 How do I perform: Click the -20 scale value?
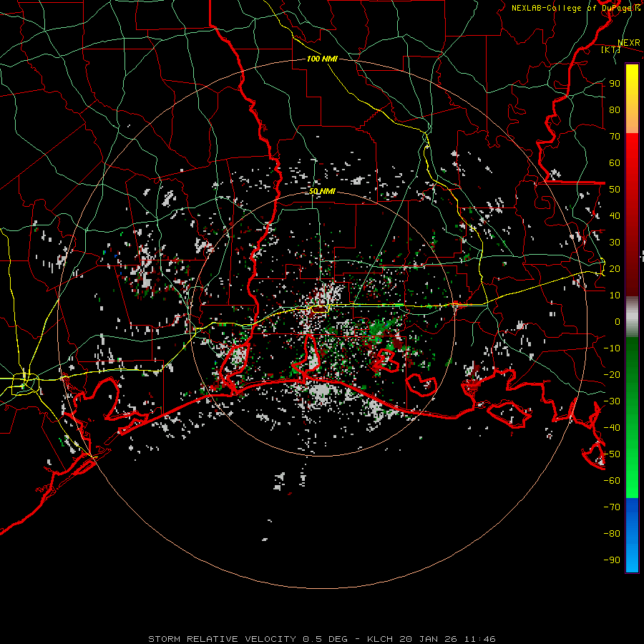pos(612,374)
